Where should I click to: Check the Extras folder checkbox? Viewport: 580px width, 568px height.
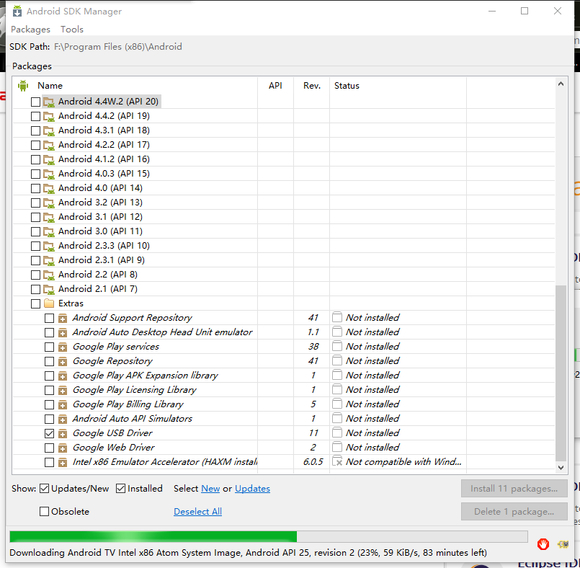tap(36, 304)
